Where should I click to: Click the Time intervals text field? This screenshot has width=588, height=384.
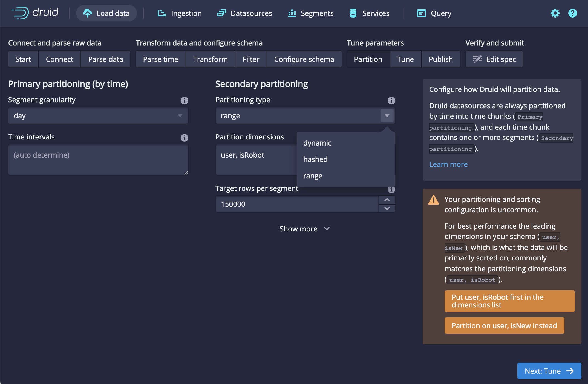(98, 160)
